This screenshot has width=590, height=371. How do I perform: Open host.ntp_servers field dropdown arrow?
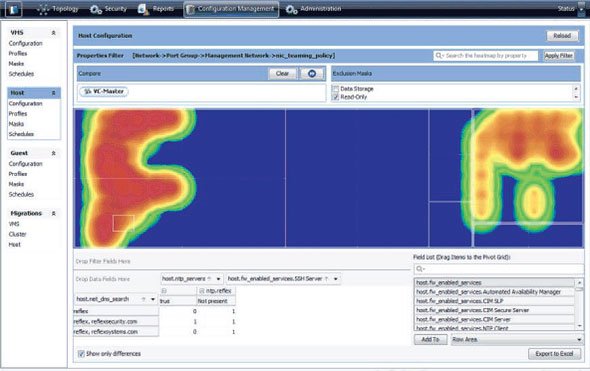[218, 279]
